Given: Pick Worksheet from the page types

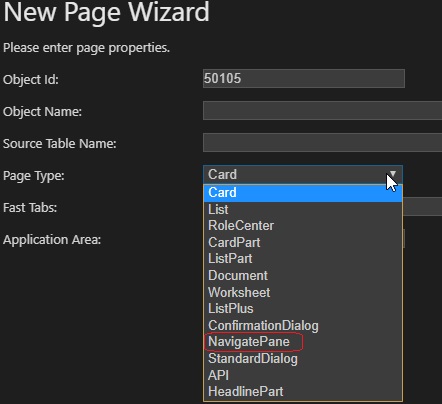Looking at the screenshot, I should [303, 292].
